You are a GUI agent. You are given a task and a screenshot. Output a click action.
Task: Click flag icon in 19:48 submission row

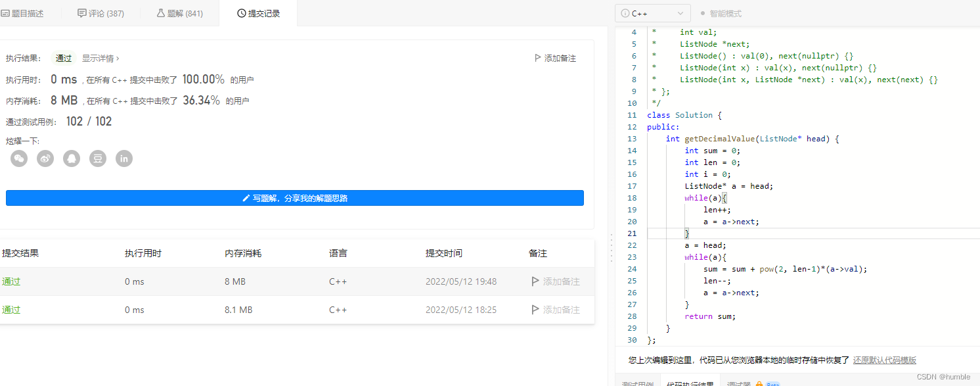pyautogui.click(x=535, y=281)
